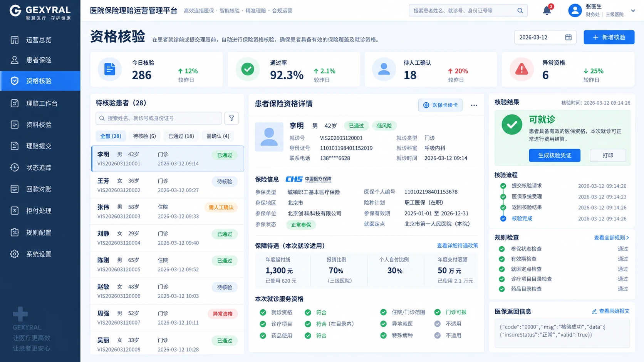The image size is (644, 362).
Task: Click the 待人工确认 18 card
Action: pyautogui.click(x=431, y=70)
